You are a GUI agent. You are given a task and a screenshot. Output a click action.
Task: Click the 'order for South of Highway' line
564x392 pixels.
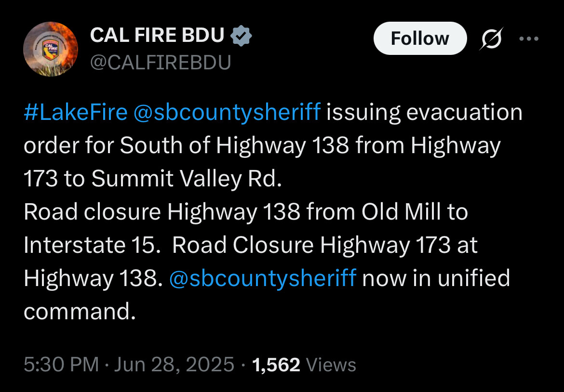tap(164, 146)
